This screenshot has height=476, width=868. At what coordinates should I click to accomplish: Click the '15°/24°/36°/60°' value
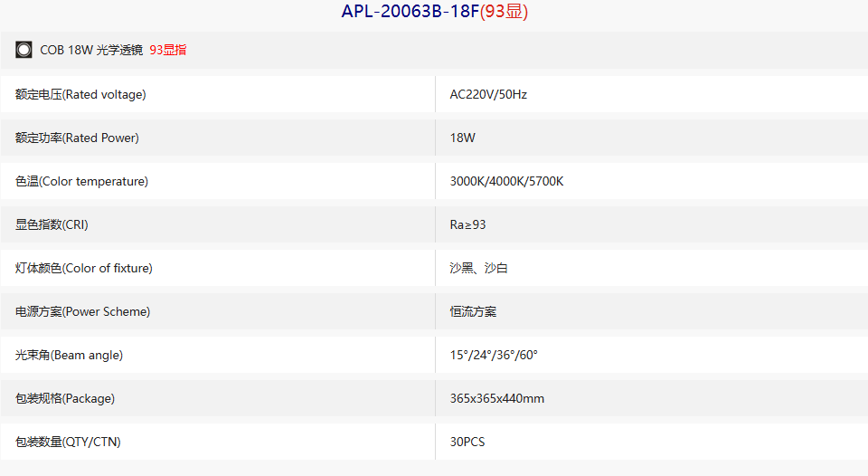click(494, 355)
